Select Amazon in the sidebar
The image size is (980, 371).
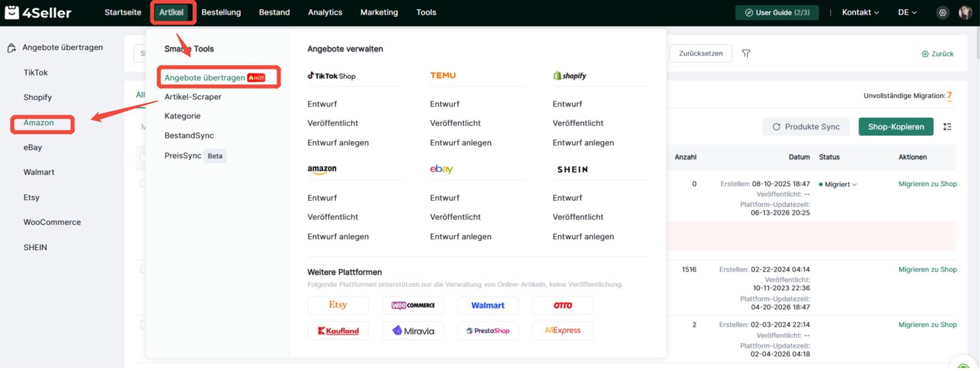coord(38,123)
